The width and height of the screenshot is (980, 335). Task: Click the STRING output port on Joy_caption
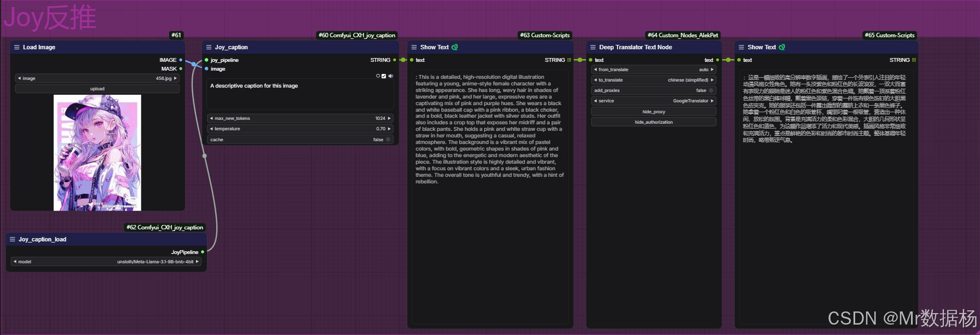click(x=394, y=60)
